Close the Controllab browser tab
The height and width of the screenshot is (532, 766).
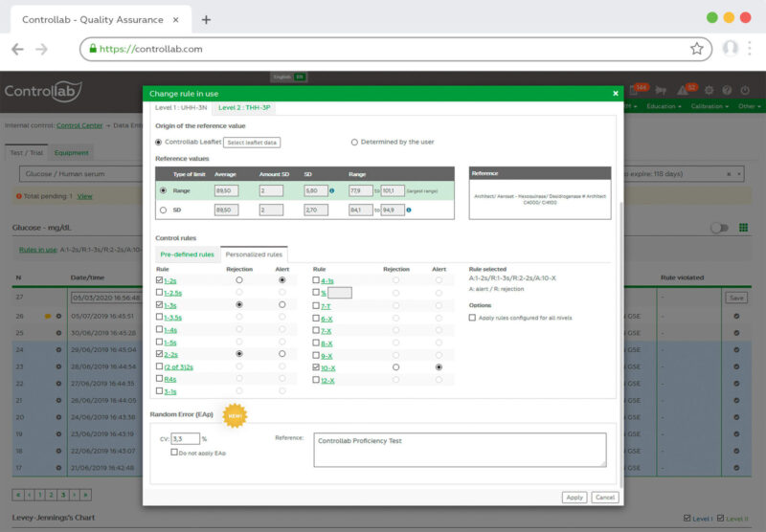pos(176,20)
